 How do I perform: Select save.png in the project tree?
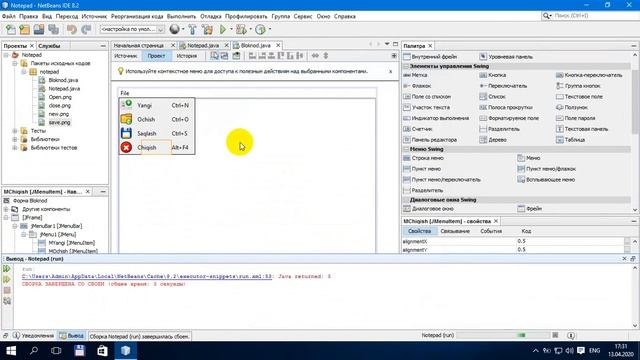point(59,122)
